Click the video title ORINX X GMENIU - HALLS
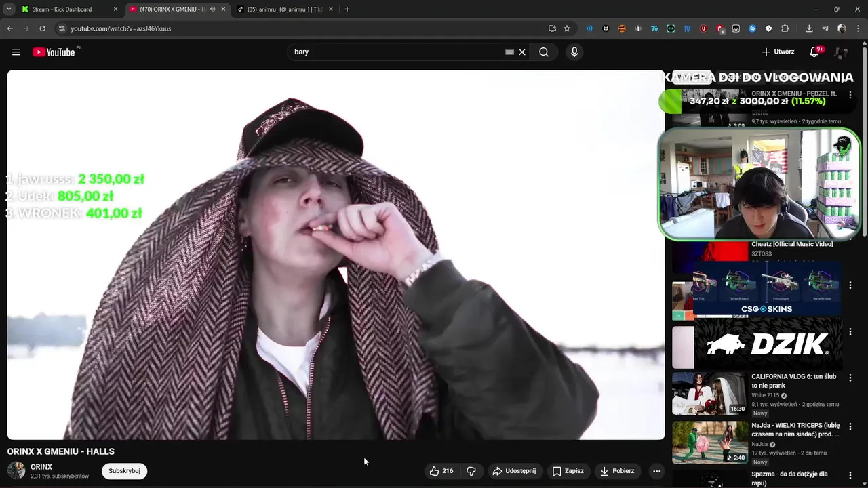Screen dimensions: 868x488 [x=61, y=451]
